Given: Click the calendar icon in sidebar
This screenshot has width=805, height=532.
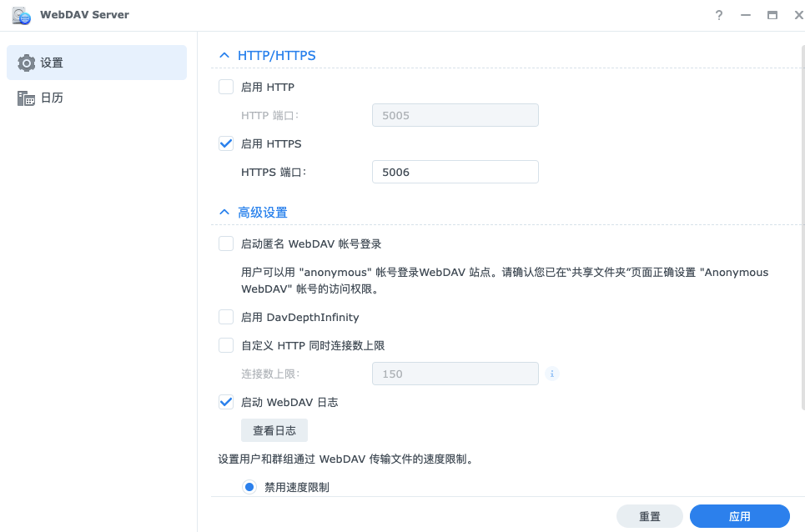Looking at the screenshot, I should click(x=27, y=98).
